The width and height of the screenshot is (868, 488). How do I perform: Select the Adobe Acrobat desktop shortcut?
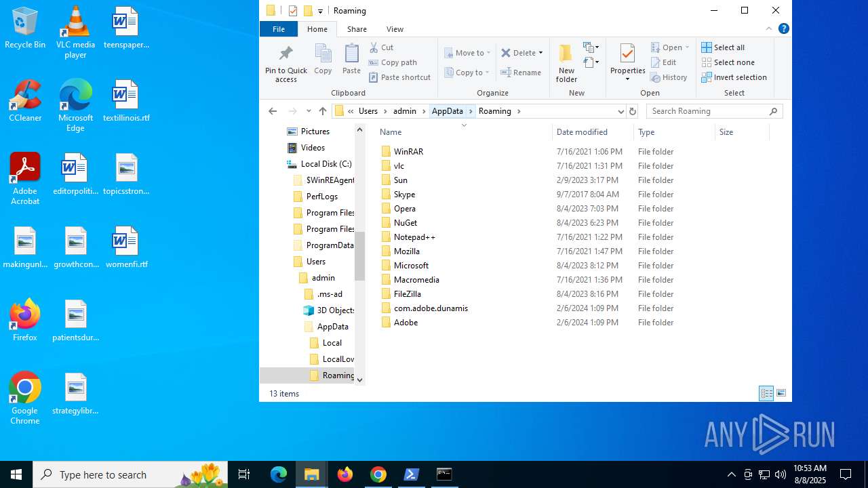point(25,179)
